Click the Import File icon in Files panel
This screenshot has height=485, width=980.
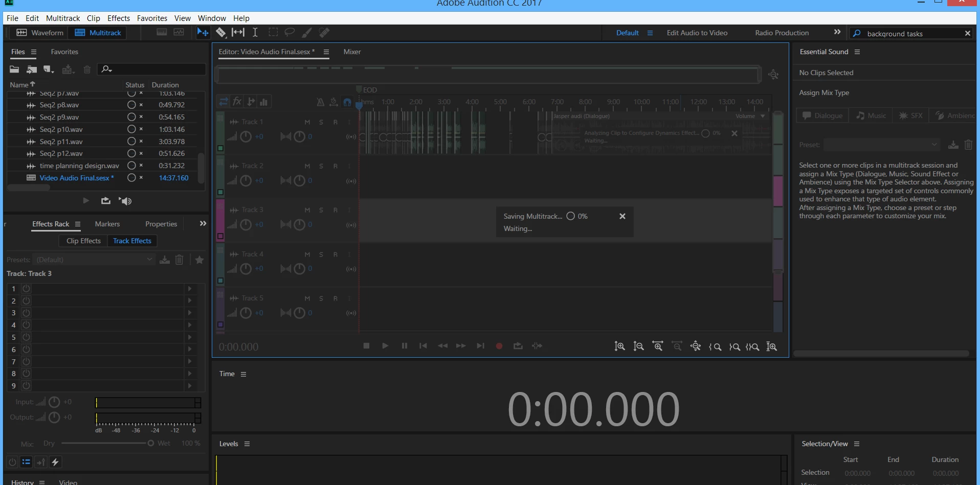click(32, 70)
